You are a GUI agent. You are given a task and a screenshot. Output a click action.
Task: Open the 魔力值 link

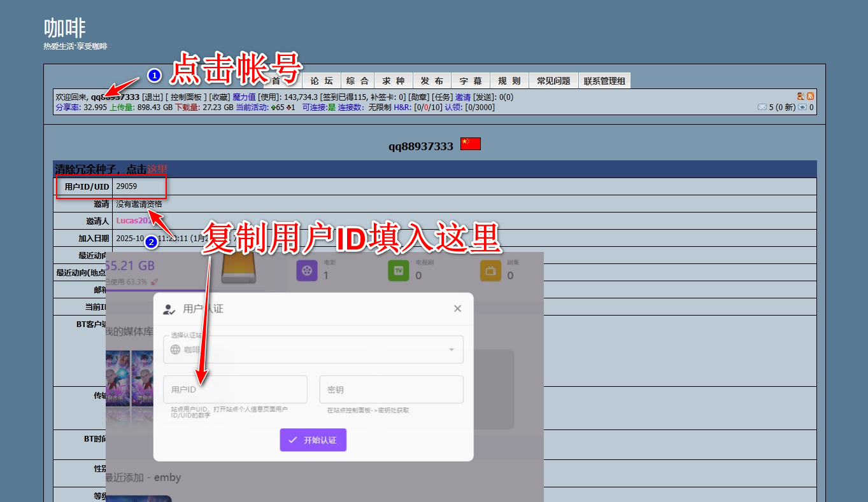(x=244, y=97)
